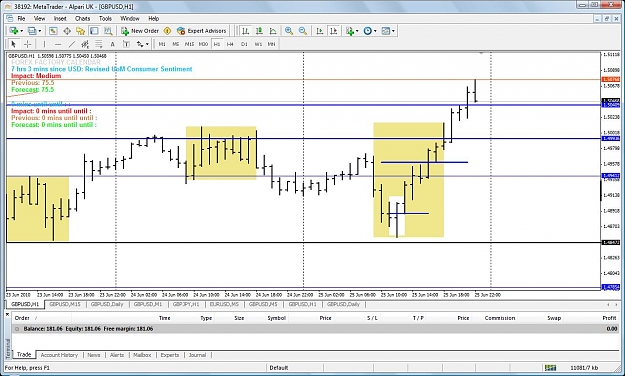Switch to the EURUSD,M5 chart tab
Screen dimensions: 625x376
tap(224, 304)
